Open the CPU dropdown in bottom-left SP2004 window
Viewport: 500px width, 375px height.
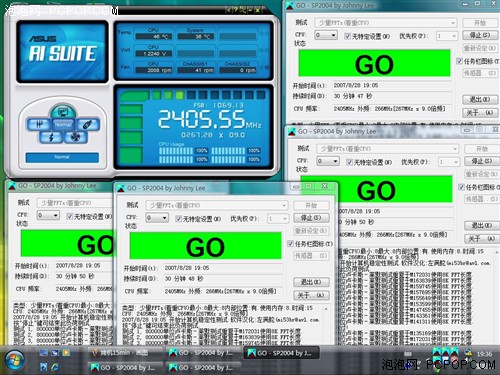click(x=48, y=215)
